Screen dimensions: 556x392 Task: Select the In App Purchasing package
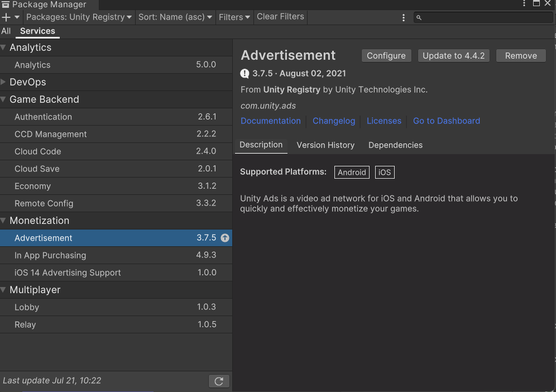point(116,255)
